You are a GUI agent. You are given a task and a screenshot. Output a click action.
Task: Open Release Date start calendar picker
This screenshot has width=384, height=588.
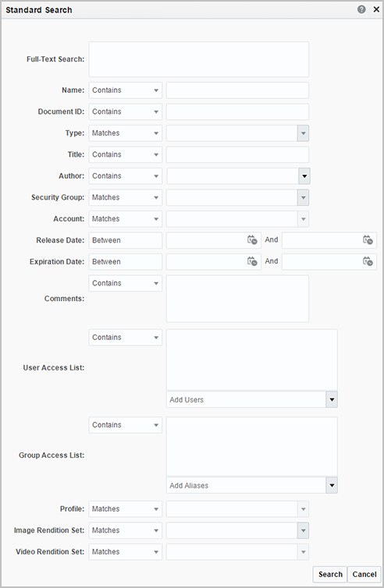pos(252,240)
